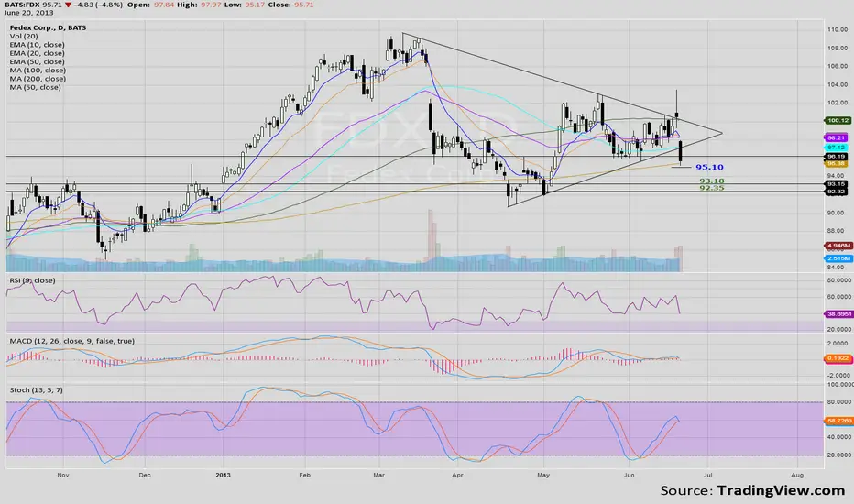Click the 'Jun' label on time axis
854x504 pixels.
tap(630, 475)
